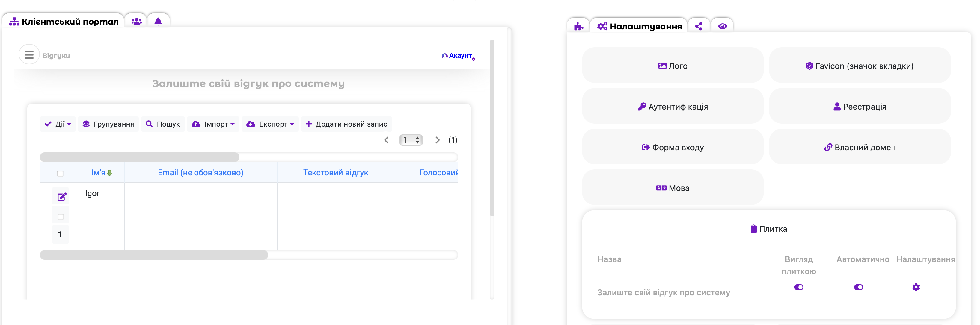Open the eye preview tab
980x325 pixels.
click(723, 26)
